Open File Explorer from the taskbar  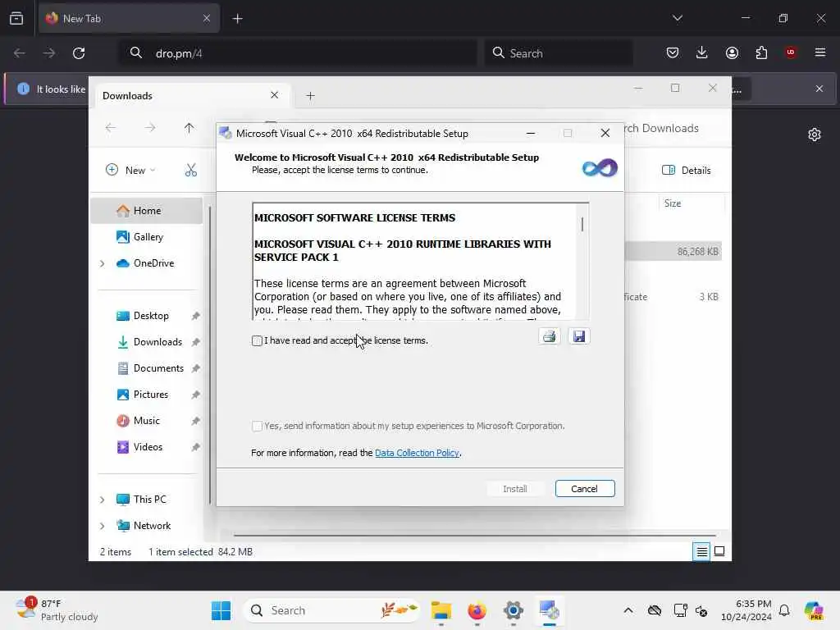(x=441, y=610)
